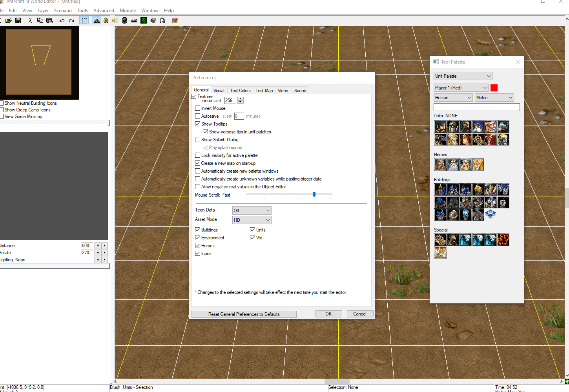Open the Human race dropdown
This screenshot has width=569, height=392.
click(x=453, y=98)
